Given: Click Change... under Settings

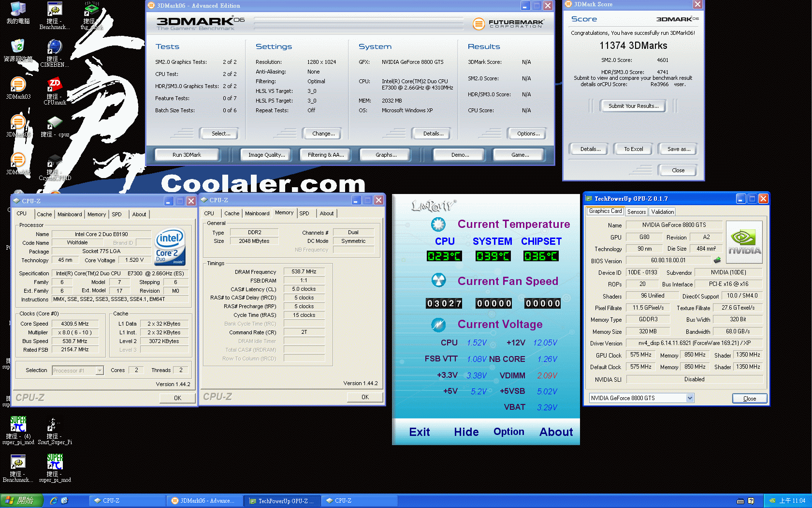Looking at the screenshot, I should (323, 134).
